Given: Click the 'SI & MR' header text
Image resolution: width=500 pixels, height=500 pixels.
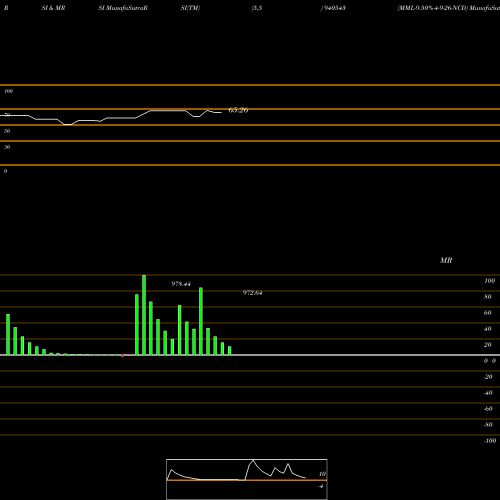Looking at the screenshot, I should [53, 8].
